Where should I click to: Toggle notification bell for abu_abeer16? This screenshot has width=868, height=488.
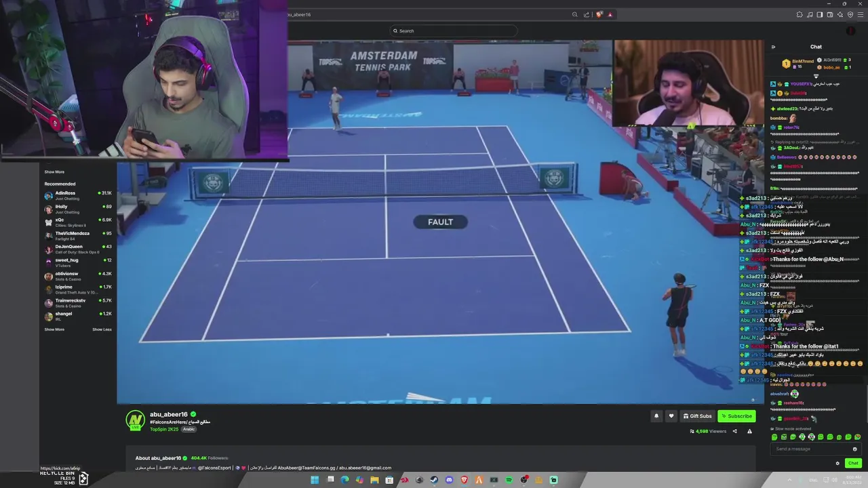656,416
